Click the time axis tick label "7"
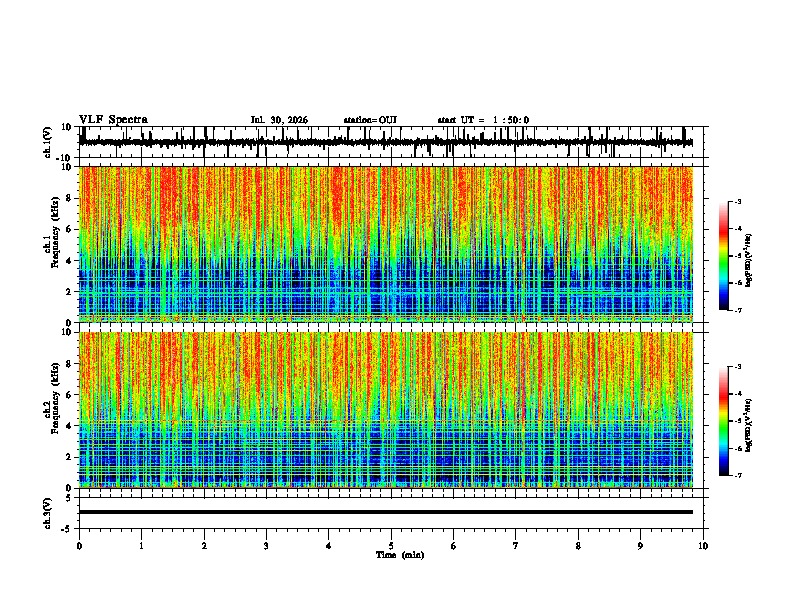The width and height of the screenshot is (792, 612). [516, 546]
